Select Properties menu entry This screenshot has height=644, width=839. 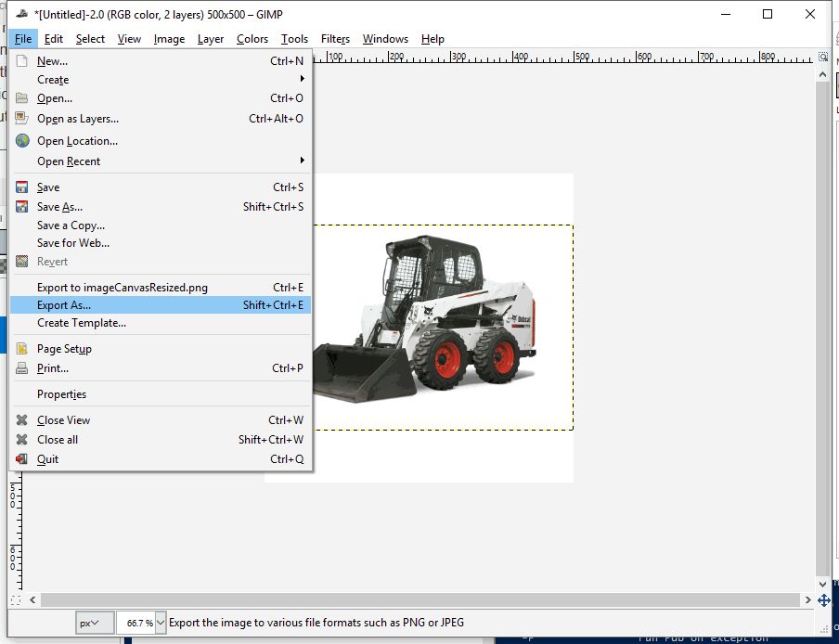(160, 394)
